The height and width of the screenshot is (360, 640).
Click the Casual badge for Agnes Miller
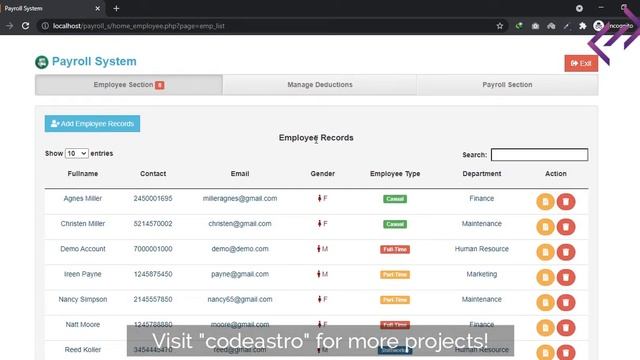pyautogui.click(x=395, y=199)
